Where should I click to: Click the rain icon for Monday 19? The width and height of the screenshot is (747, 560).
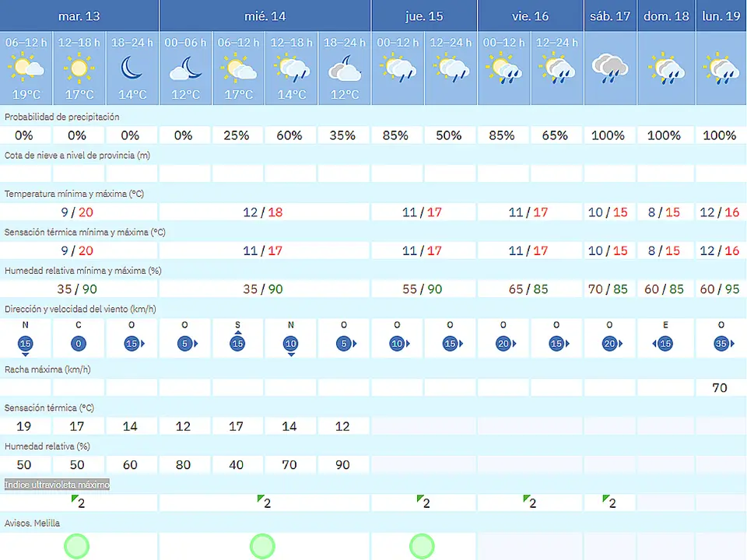tap(721, 70)
